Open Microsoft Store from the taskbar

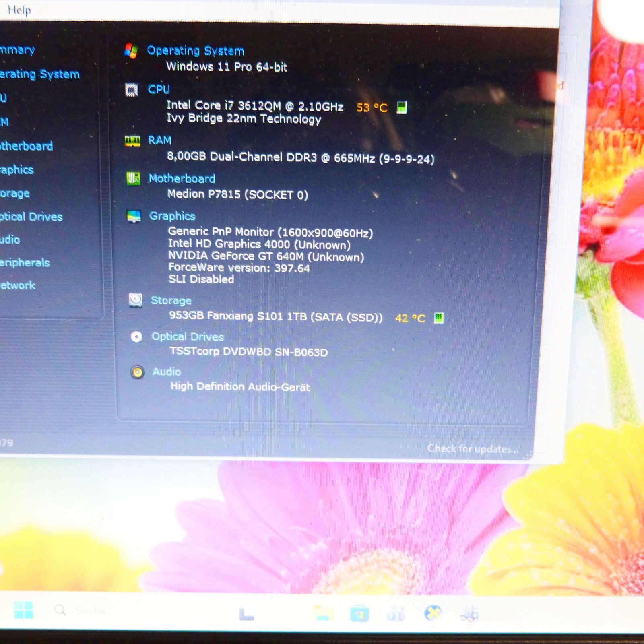[359, 614]
